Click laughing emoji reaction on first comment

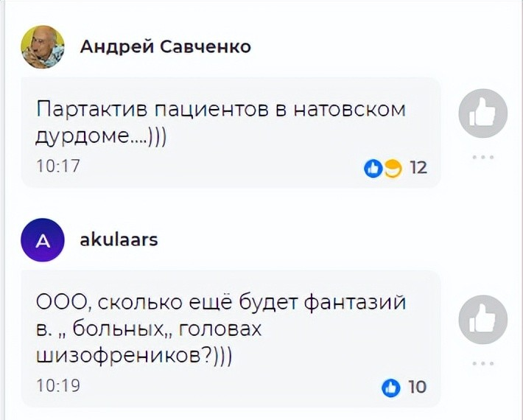(x=393, y=168)
